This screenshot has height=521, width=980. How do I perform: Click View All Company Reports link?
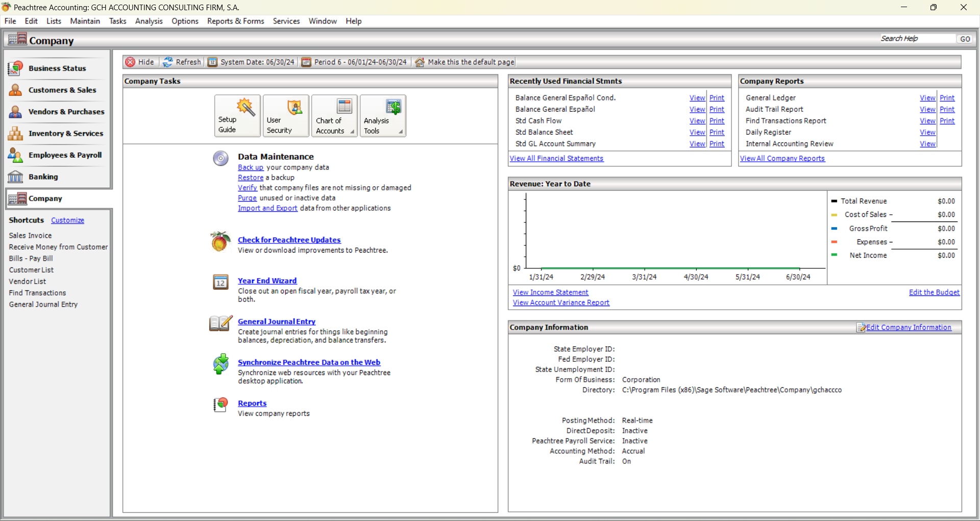[782, 159]
